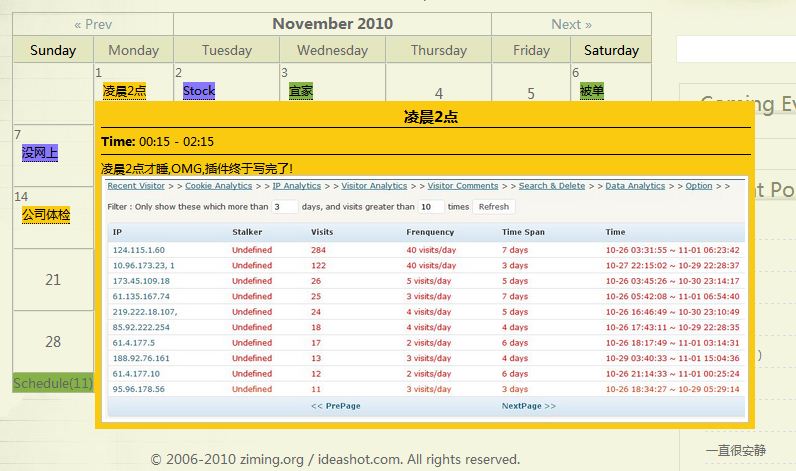Open the Stock event on Tuesday
The height and width of the screenshot is (471, 796).
click(199, 90)
